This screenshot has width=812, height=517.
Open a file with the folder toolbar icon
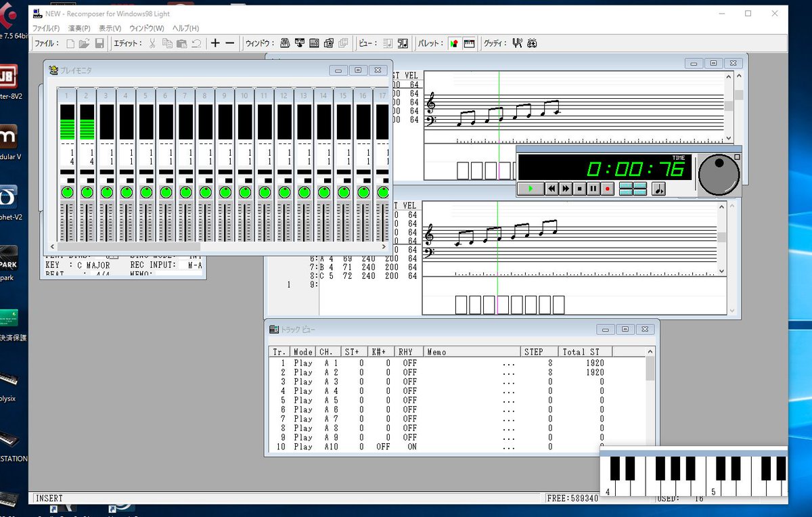click(85, 43)
